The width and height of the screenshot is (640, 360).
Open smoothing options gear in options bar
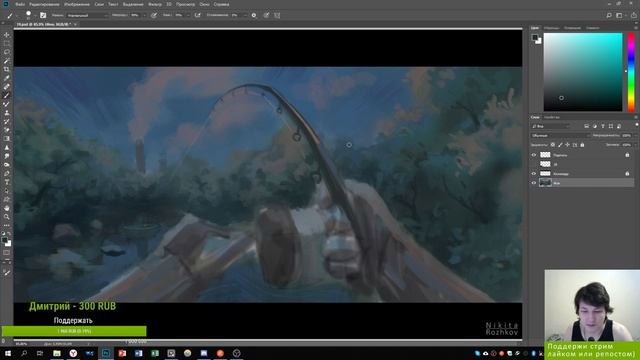pos(254,15)
